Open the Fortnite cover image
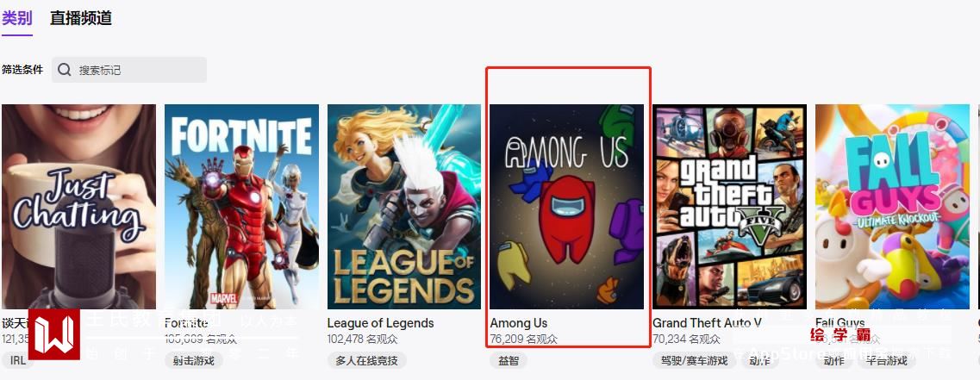The height and width of the screenshot is (380, 980). click(241, 206)
